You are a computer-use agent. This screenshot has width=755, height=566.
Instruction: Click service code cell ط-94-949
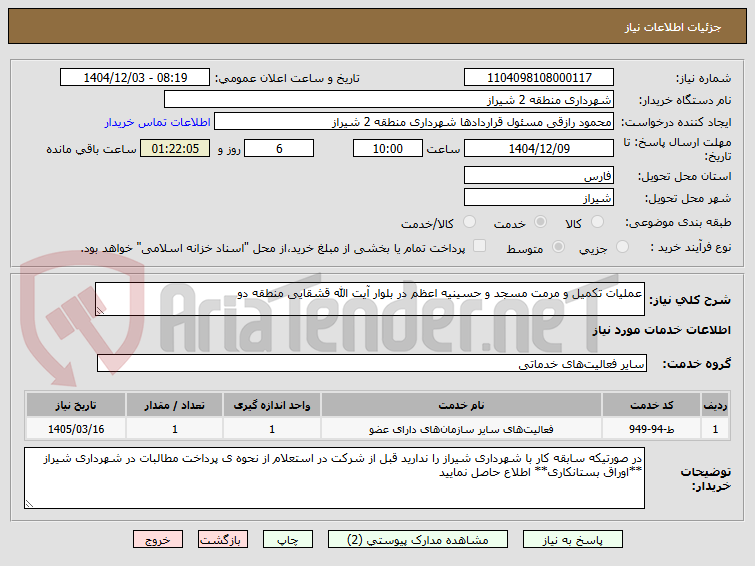coord(651,429)
